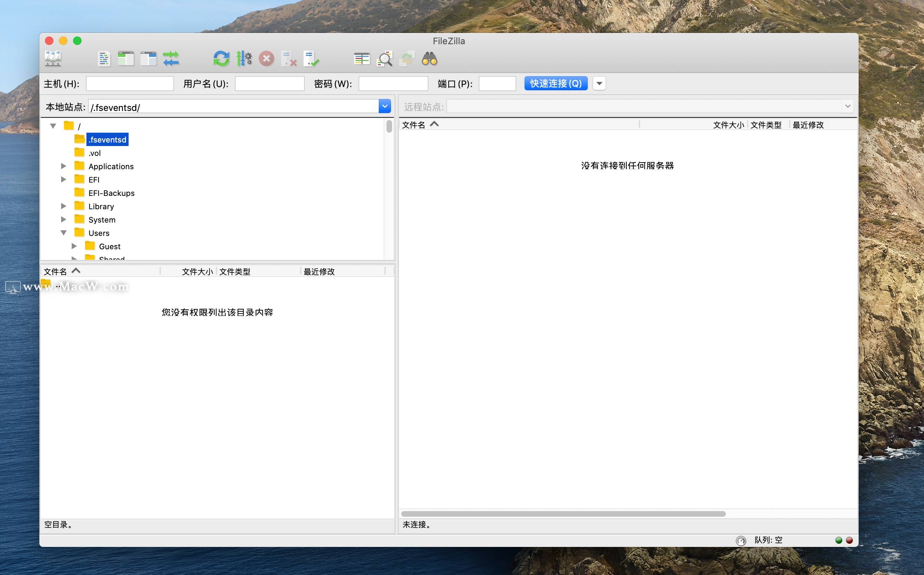Sort remote files by 最近修改 column
This screenshot has height=575, width=924.
(823, 125)
